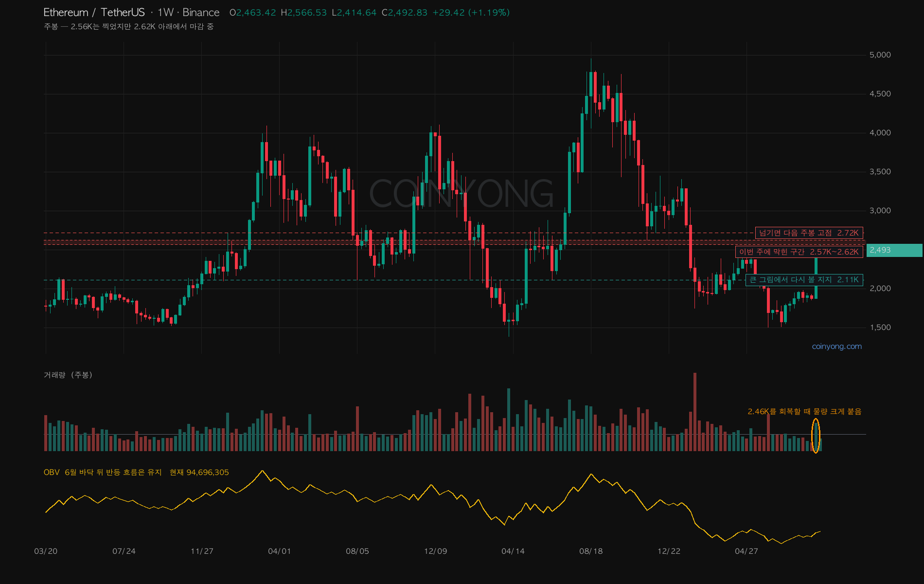Image resolution: width=924 pixels, height=584 pixels.
Task: Click the red label 넘기면 다음 주봉 고점 2.72K
Action: (x=809, y=233)
